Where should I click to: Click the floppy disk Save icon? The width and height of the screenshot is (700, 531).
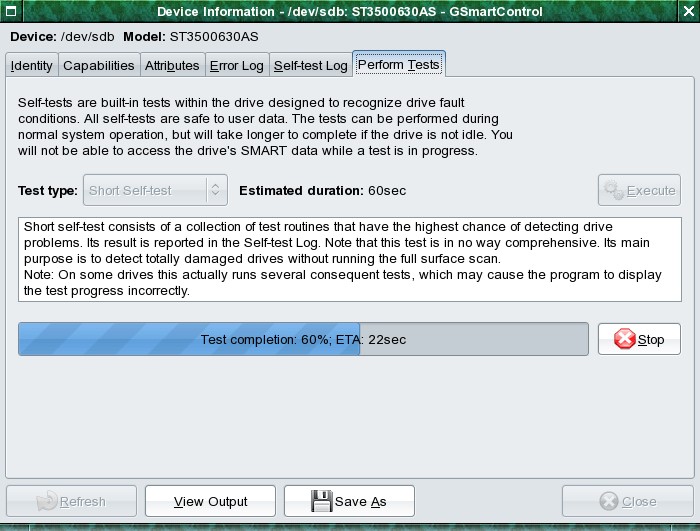coord(321,501)
